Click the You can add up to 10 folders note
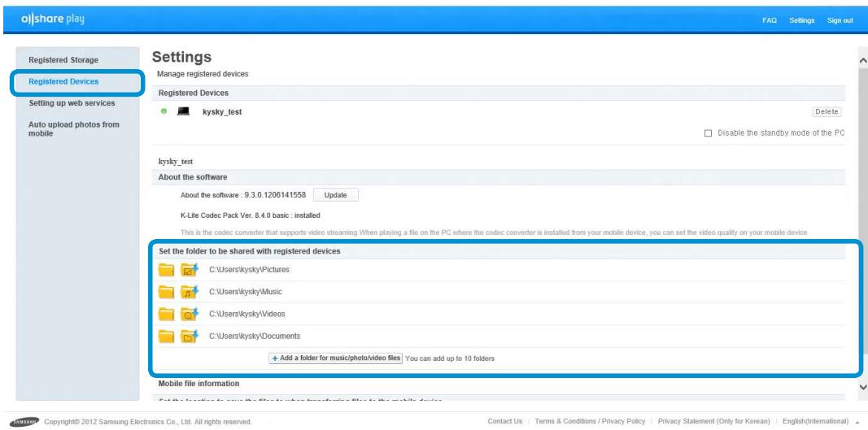The height and width of the screenshot is (430, 868). [450, 358]
